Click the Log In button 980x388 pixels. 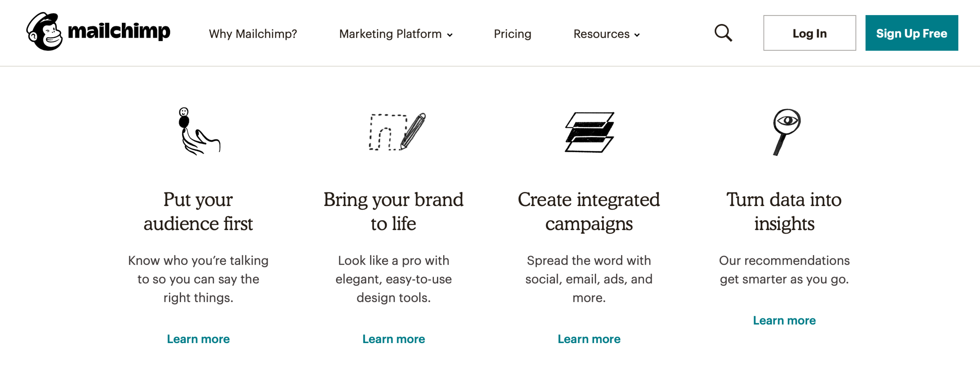(809, 33)
